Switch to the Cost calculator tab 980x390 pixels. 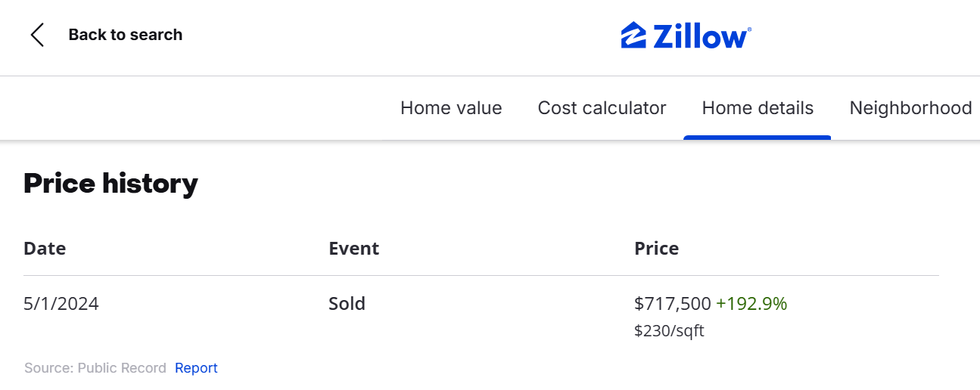pos(602,108)
